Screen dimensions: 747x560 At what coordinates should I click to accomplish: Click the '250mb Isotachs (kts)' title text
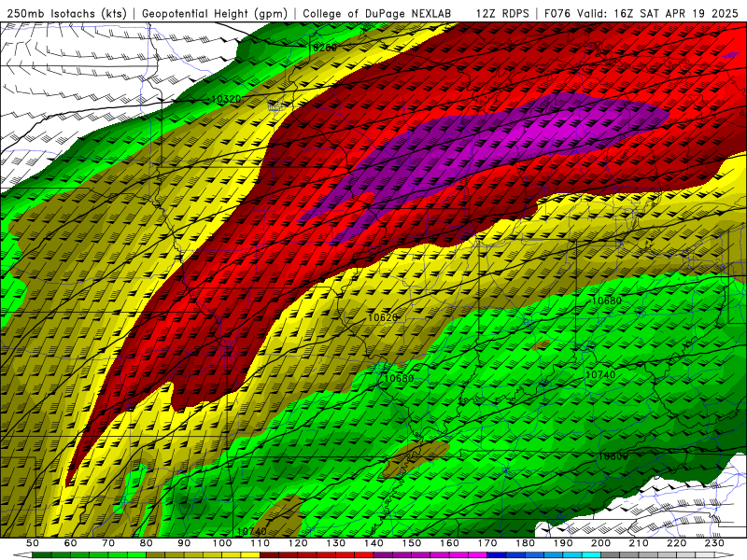[x=66, y=14]
